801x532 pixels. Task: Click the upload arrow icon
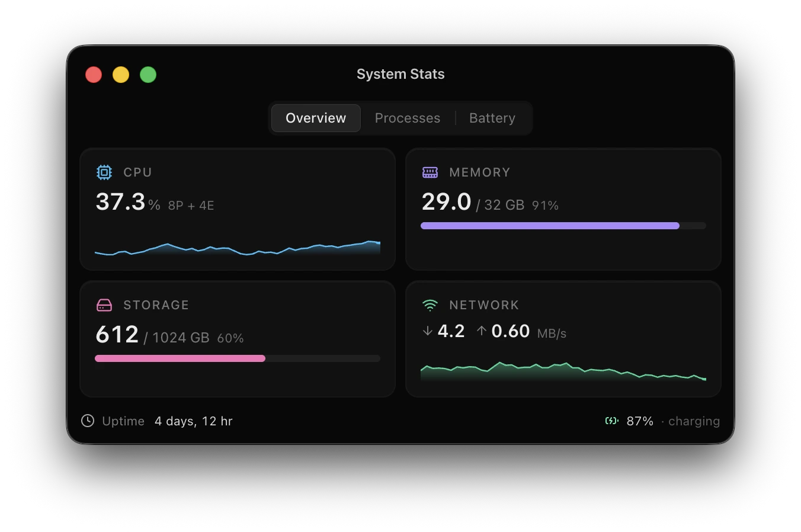point(482,331)
